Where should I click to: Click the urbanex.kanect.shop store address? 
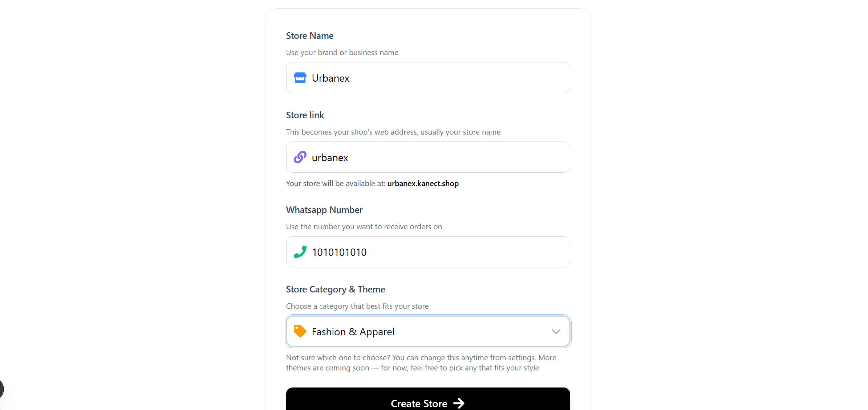pyautogui.click(x=423, y=183)
